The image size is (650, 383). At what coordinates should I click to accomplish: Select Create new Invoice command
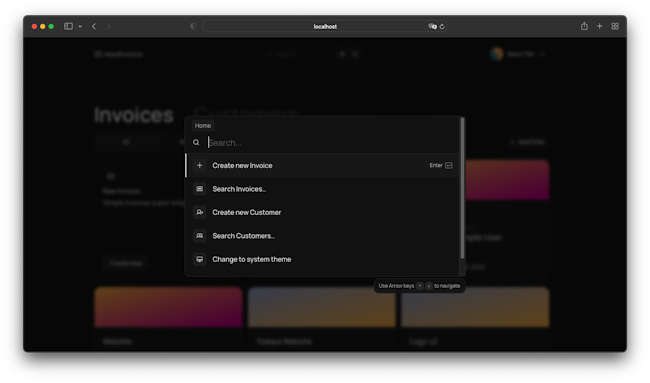click(x=322, y=165)
